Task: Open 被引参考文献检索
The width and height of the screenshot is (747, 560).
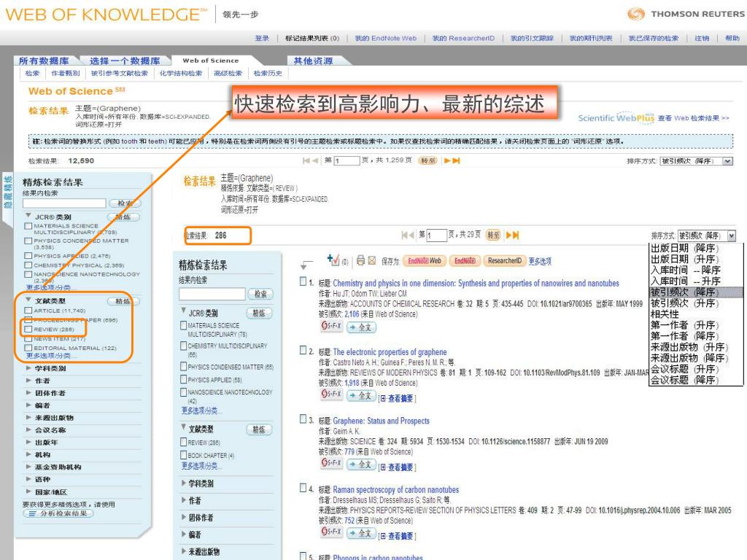Action: (119, 74)
